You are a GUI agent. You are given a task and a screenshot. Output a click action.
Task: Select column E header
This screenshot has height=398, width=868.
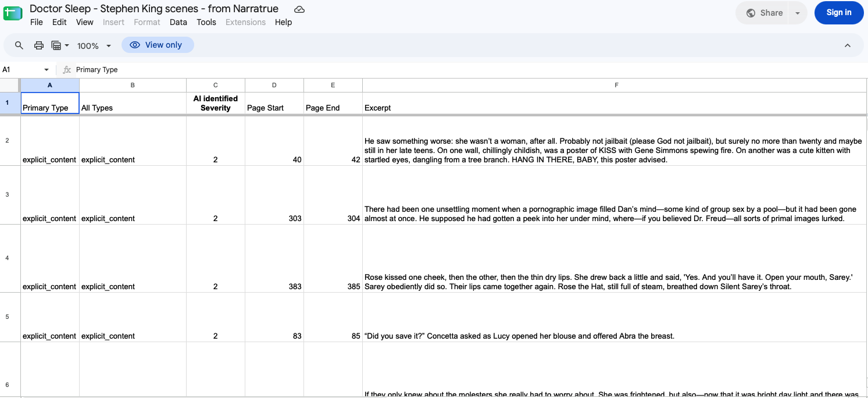tap(333, 85)
